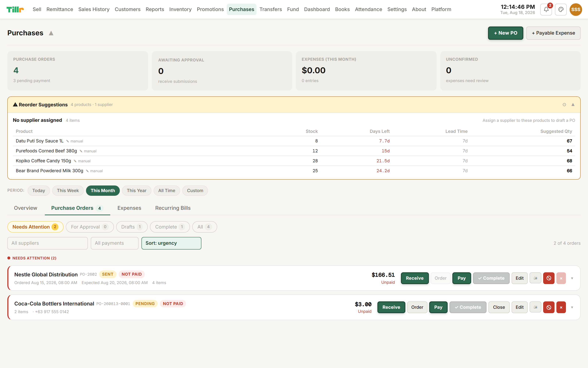The width and height of the screenshot is (588, 368).
Task: Mark Coca-Cola Bottlers PO as Complete
Action: [468, 307]
